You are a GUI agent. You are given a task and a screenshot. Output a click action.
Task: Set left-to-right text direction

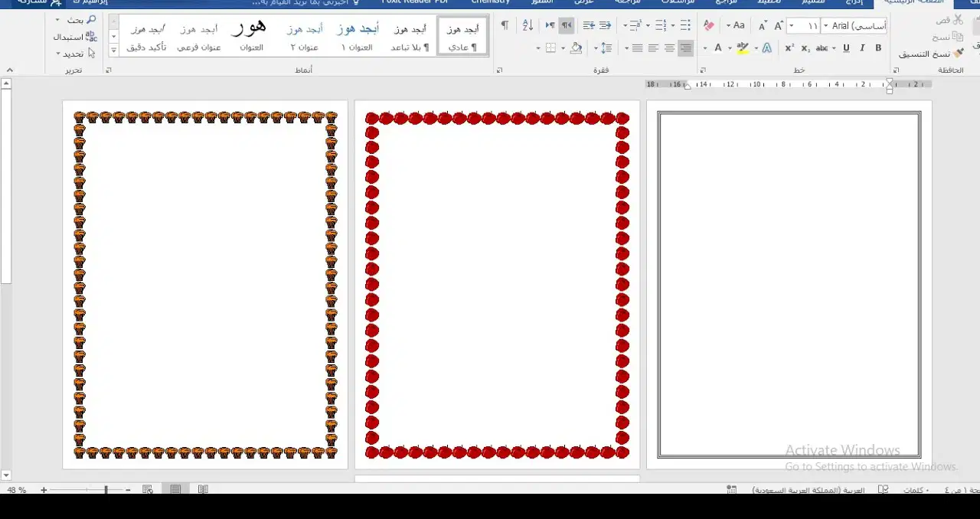[x=550, y=26]
